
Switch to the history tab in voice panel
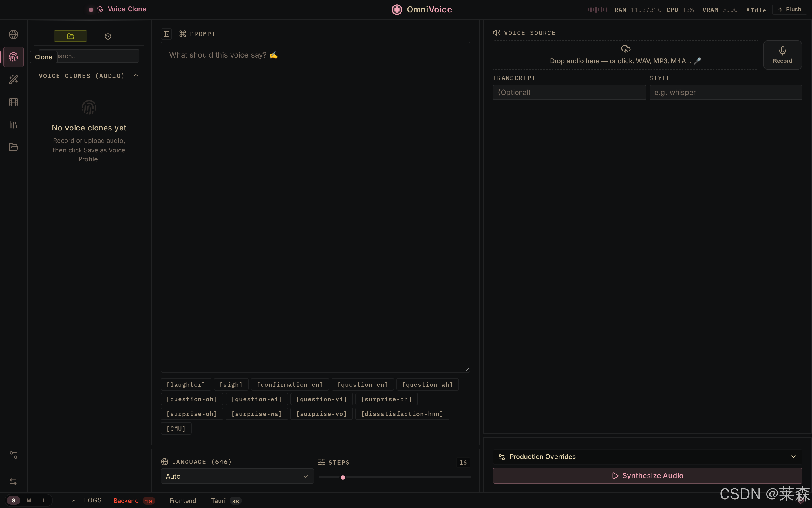[x=108, y=36]
